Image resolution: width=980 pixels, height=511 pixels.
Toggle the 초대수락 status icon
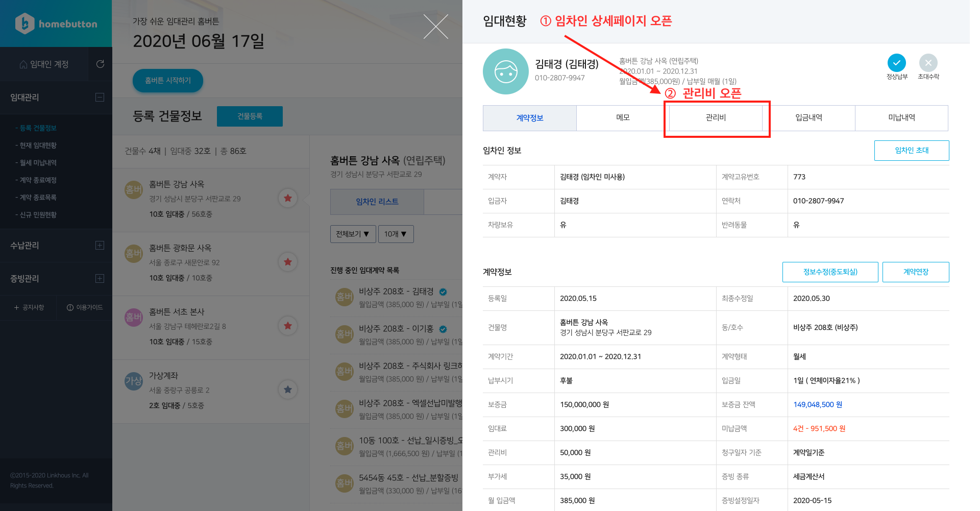[x=928, y=63]
